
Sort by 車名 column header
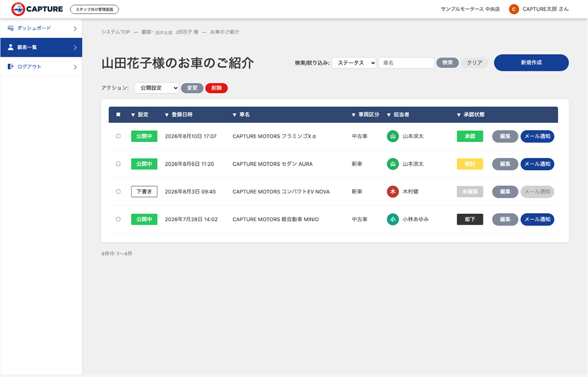pos(241,115)
